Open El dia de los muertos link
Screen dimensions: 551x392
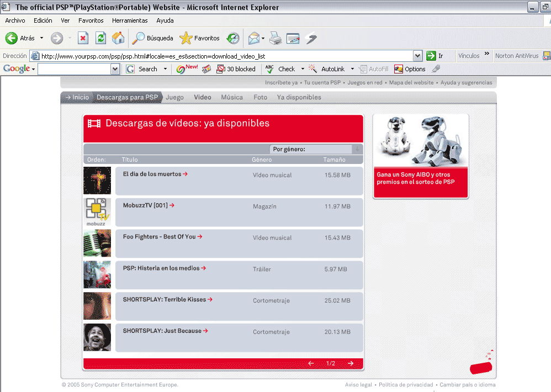click(x=155, y=174)
